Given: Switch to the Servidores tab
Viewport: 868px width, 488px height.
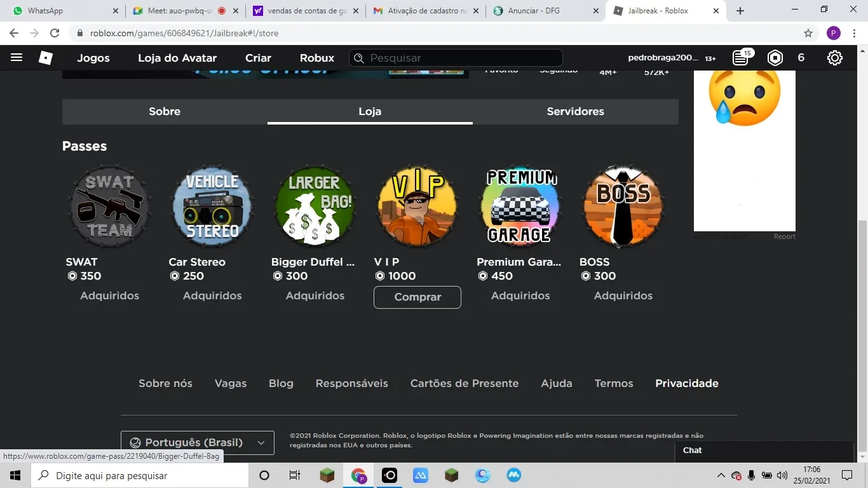Looking at the screenshot, I should click(576, 111).
